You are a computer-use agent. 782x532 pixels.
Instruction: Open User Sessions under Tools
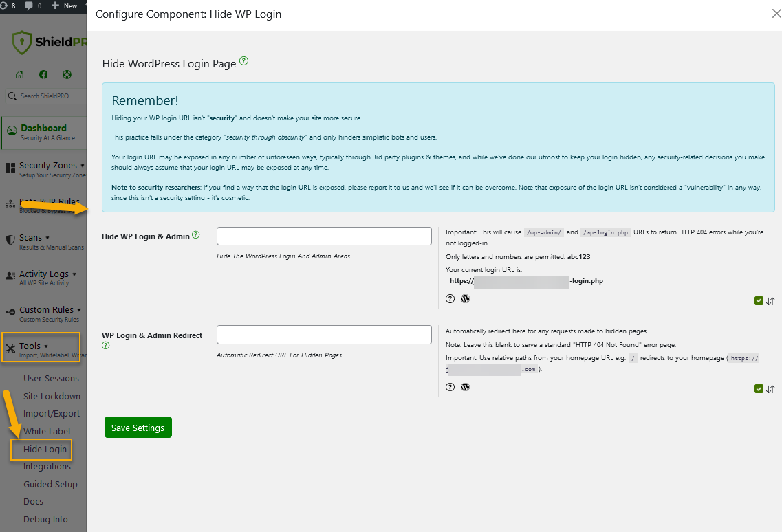pyautogui.click(x=52, y=379)
